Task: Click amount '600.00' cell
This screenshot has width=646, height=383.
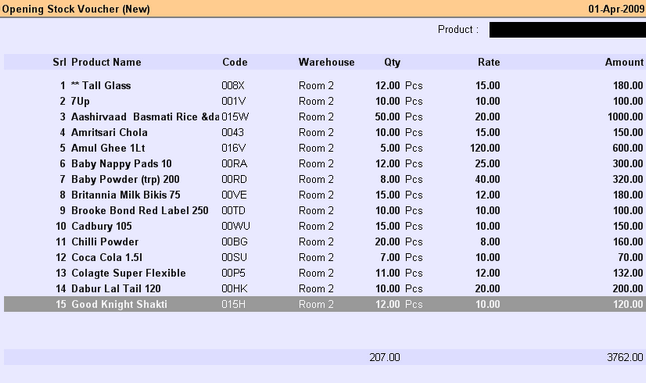Action: pos(627,148)
